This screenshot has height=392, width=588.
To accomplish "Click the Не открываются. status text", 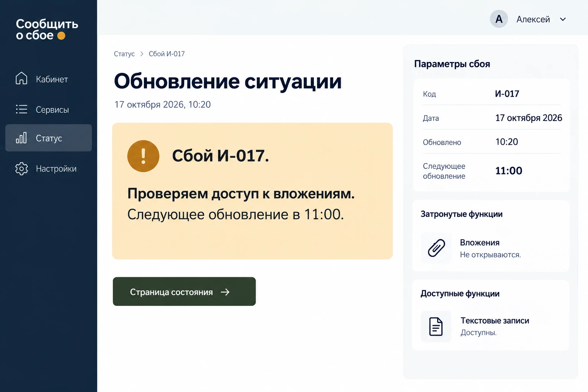I will pyautogui.click(x=490, y=255).
